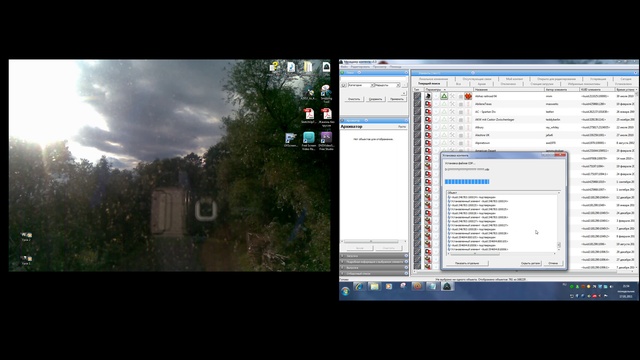Expand the Подробная информация о выбранном элементе panel
Image resolution: width=640 pixels, height=360 pixels.
click(x=374, y=262)
